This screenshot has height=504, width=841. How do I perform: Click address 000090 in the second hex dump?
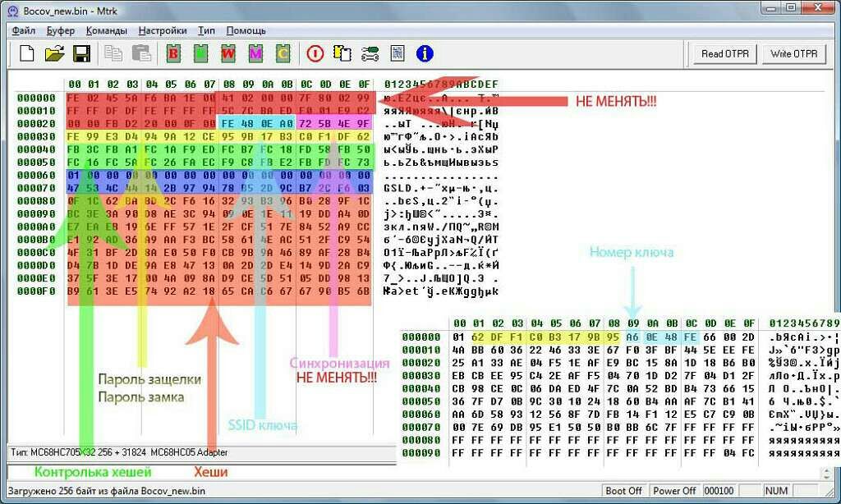pyautogui.click(x=421, y=453)
